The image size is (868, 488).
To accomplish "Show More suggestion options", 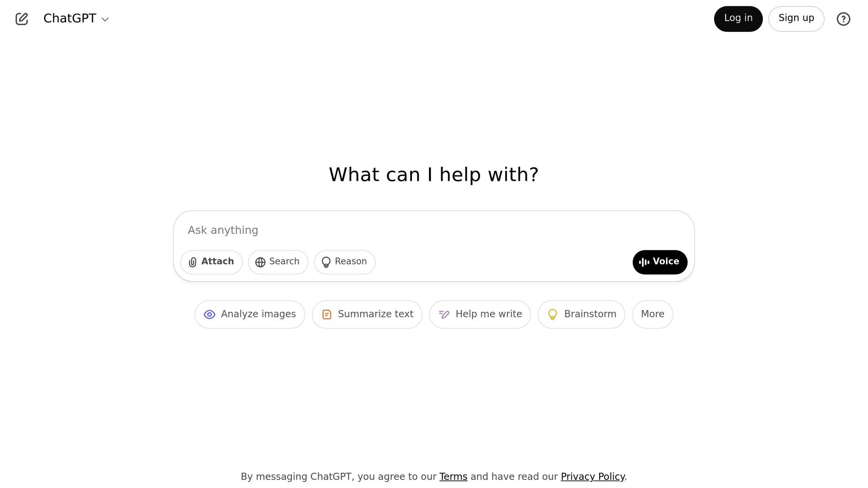I will coord(652,314).
